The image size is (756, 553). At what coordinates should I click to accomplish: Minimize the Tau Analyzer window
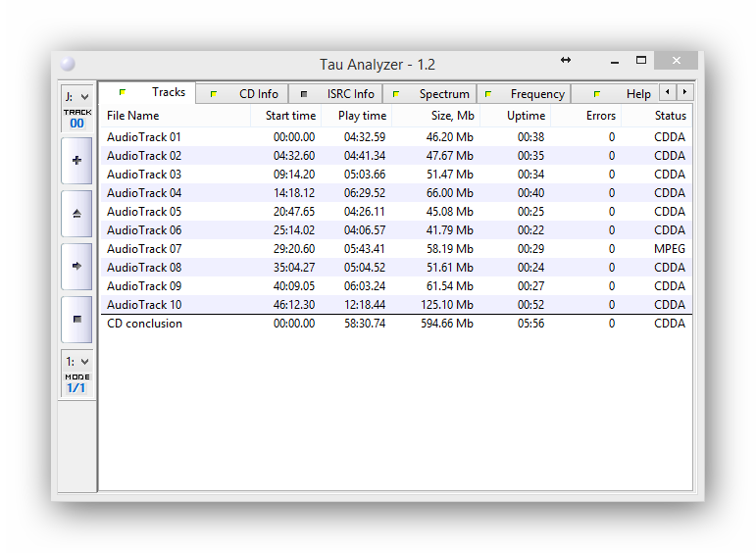pos(615,61)
